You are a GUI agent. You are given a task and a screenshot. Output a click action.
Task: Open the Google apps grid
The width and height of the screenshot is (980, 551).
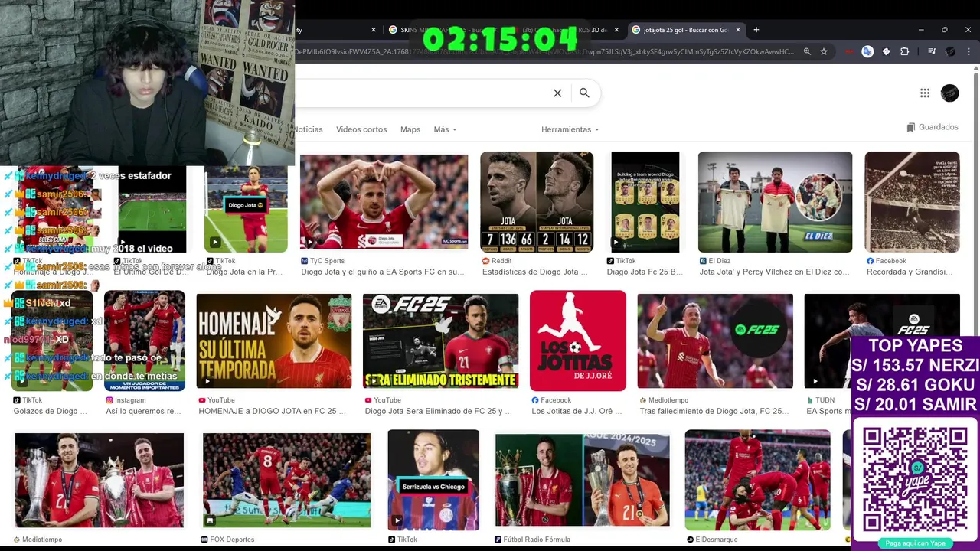tap(925, 93)
